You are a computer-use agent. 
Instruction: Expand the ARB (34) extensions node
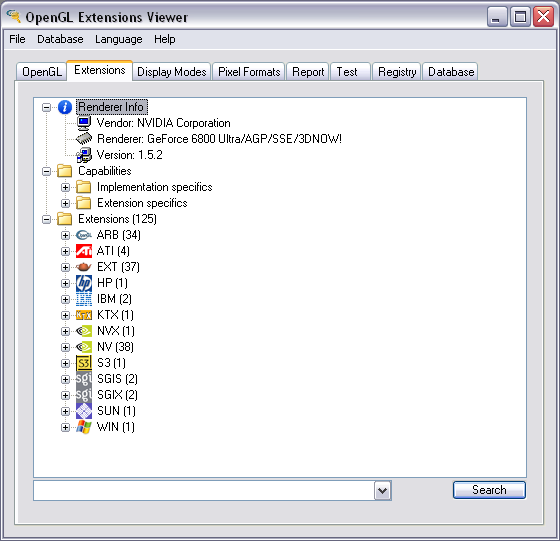[x=65, y=235]
